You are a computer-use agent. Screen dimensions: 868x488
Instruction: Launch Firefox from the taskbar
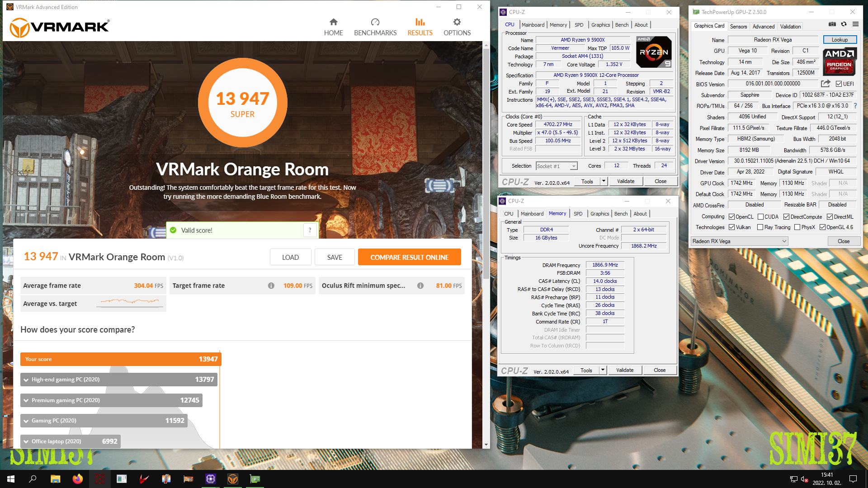tap(77, 479)
